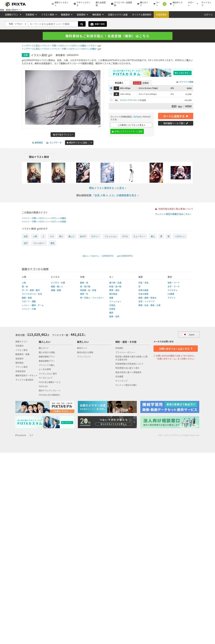
Task: Click カートに追加する cart button
Action: click(x=175, y=116)
